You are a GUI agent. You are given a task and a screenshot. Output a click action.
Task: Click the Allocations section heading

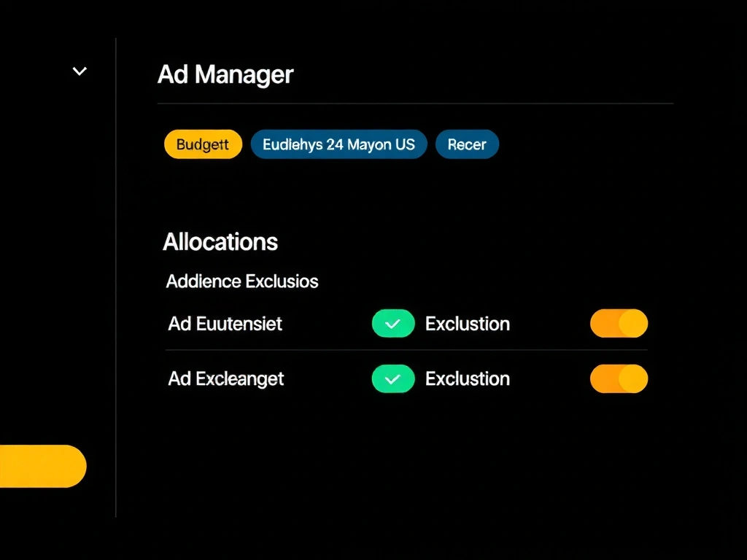pyautogui.click(x=220, y=242)
